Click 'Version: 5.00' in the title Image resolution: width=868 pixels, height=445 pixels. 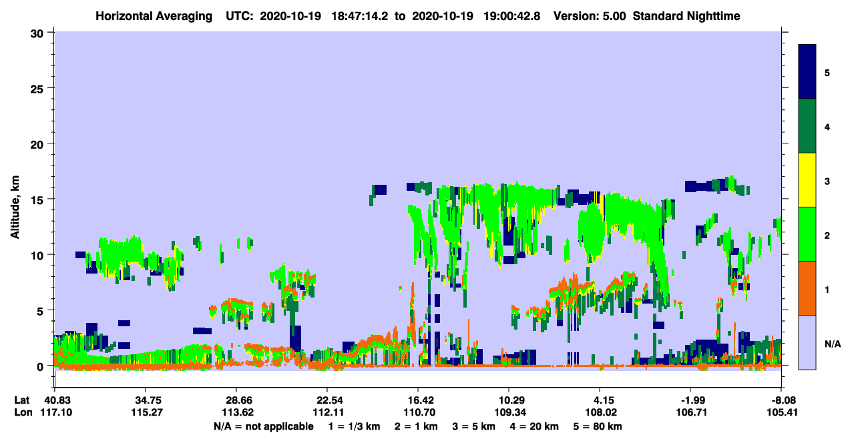[590, 15]
